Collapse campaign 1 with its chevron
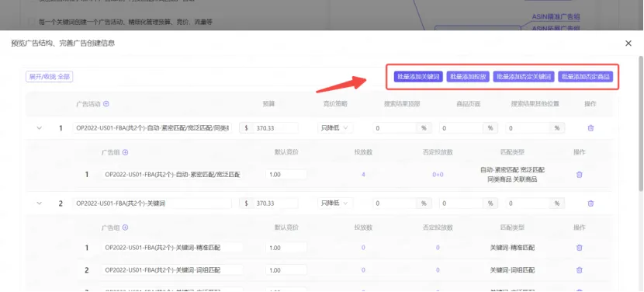 click(x=40, y=128)
